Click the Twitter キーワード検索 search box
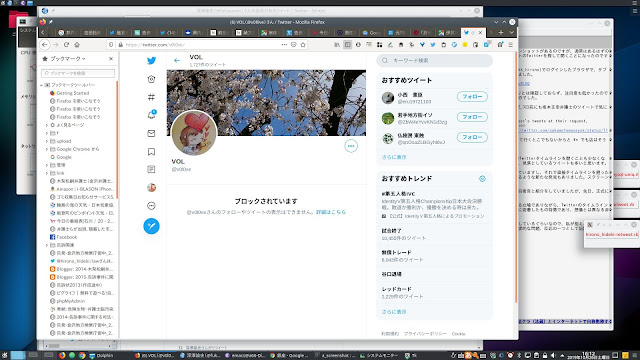This screenshot has width=640, height=360. point(434,60)
